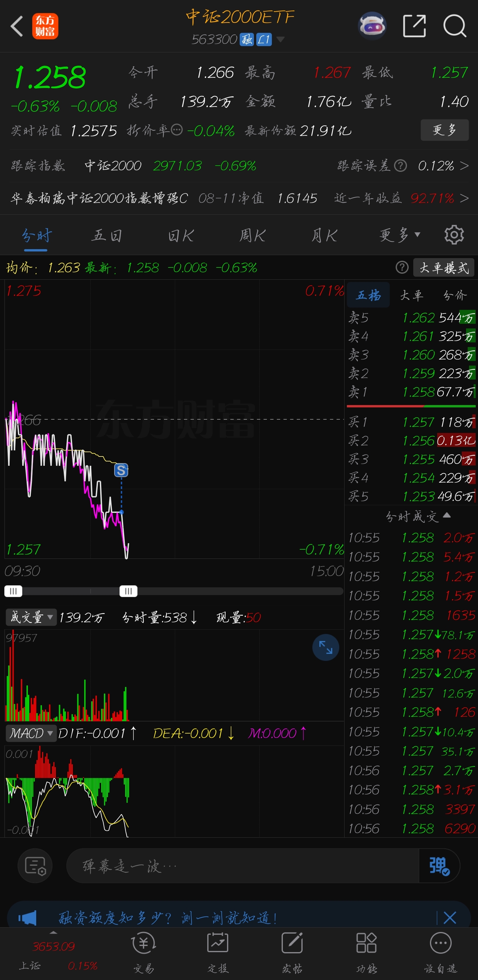Open the Eastmoney logo icon
Screen dimensions: 478x980
click(x=45, y=26)
